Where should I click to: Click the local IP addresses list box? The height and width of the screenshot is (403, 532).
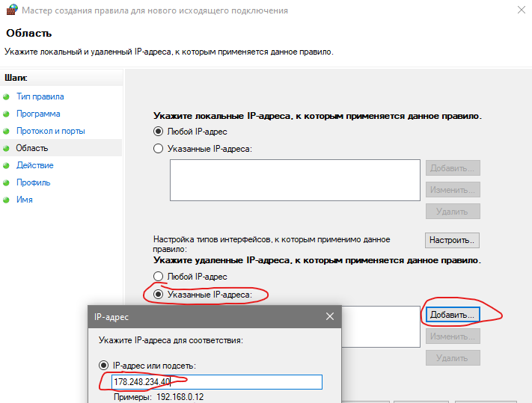(x=295, y=180)
